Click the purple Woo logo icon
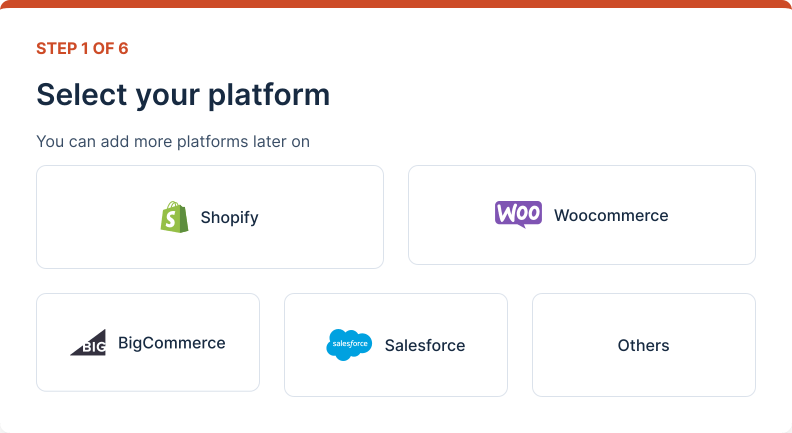 (x=518, y=214)
